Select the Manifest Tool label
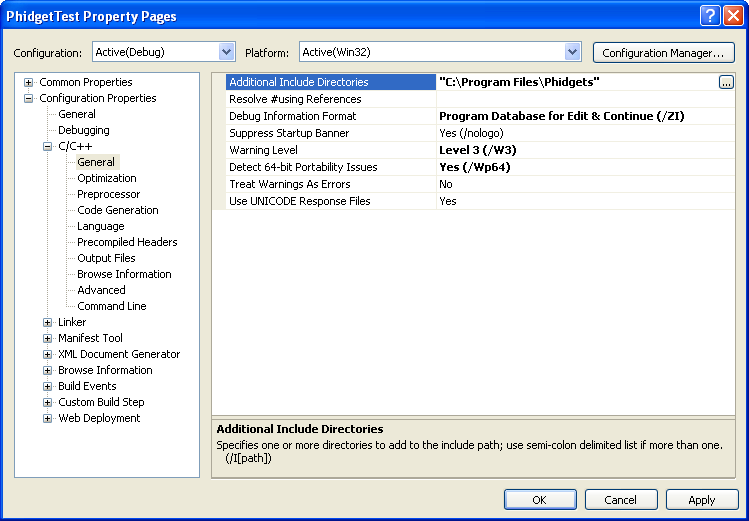The image size is (749, 521). (x=90, y=338)
